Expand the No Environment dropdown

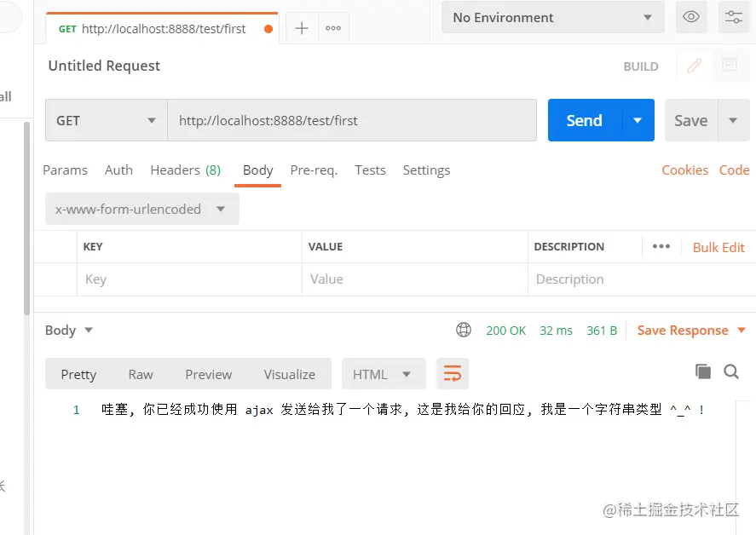coord(552,17)
